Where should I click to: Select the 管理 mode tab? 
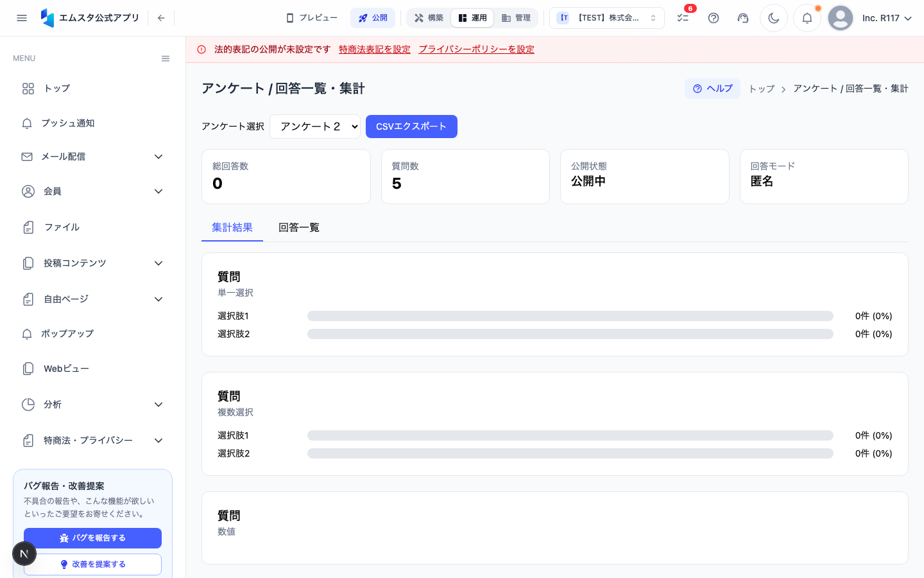click(516, 18)
